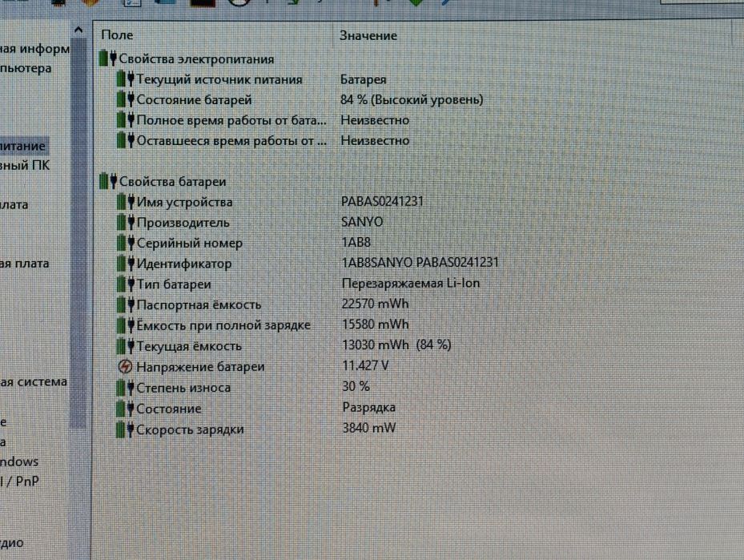Click icon beside Полное время работы от бата...
Viewport: 744px width, 560px height.
pyautogui.click(x=126, y=119)
